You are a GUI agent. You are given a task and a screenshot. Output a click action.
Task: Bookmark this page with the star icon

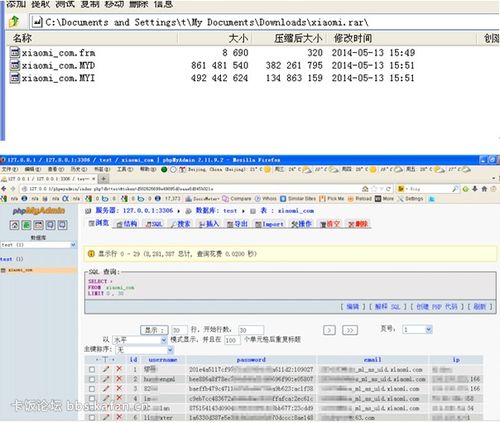coord(374,189)
